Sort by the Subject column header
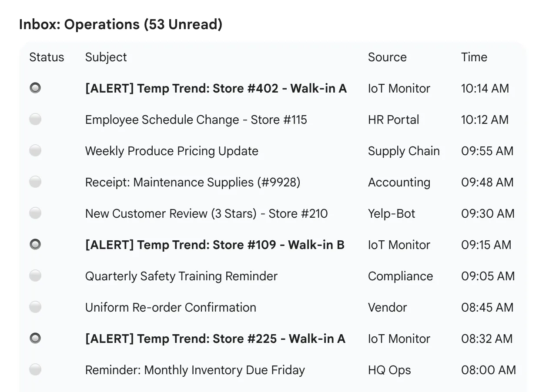Screen dimensions: 549x392 point(106,57)
